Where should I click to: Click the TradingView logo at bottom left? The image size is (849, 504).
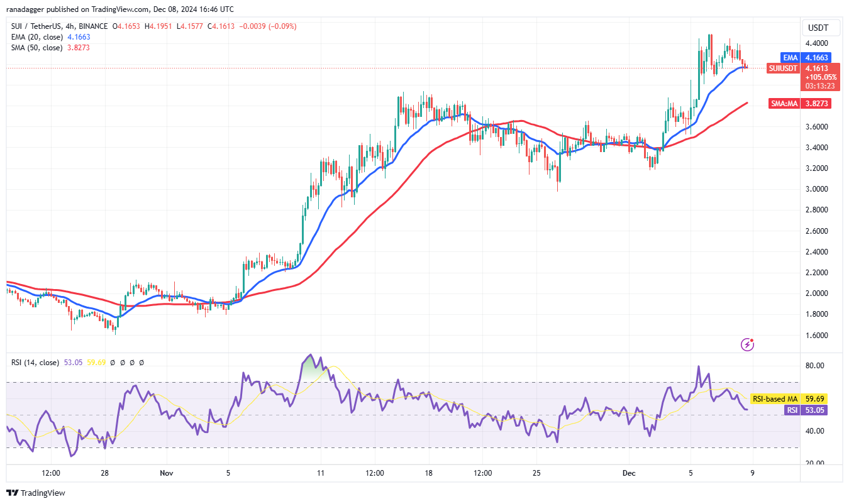(36, 493)
